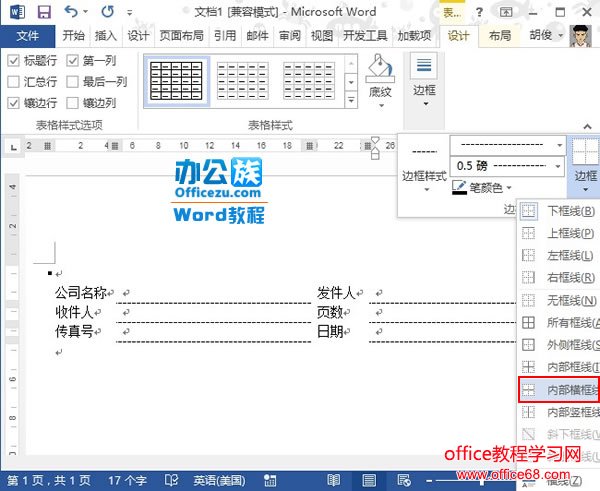Image resolution: width=600 pixels, height=491 pixels.
Task: Click the ruler tab selector icon
Action: [x=13, y=147]
